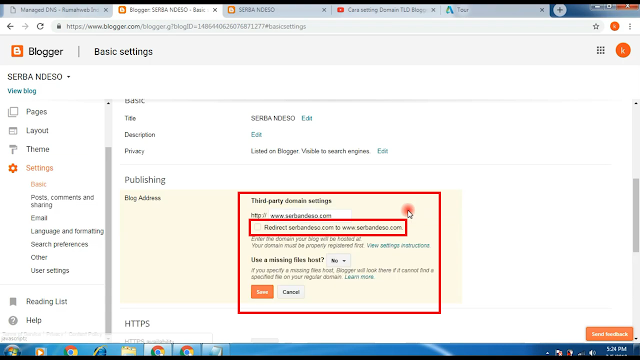Edit the blog Description

[256, 135]
